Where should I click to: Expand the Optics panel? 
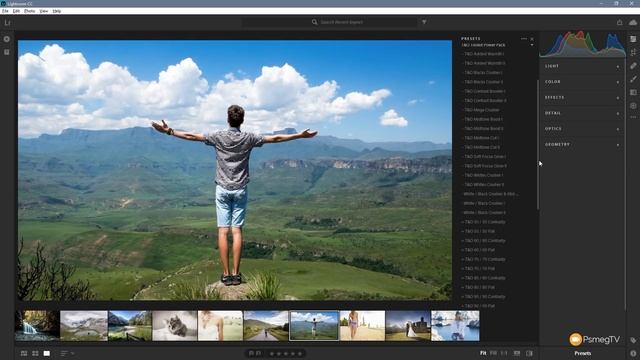(x=582, y=129)
